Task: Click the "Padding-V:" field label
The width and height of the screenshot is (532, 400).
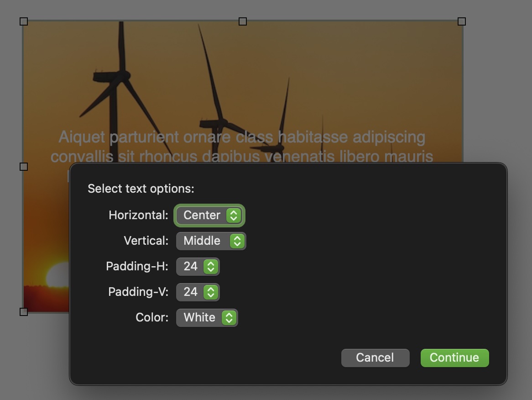Action: pos(138,292)
